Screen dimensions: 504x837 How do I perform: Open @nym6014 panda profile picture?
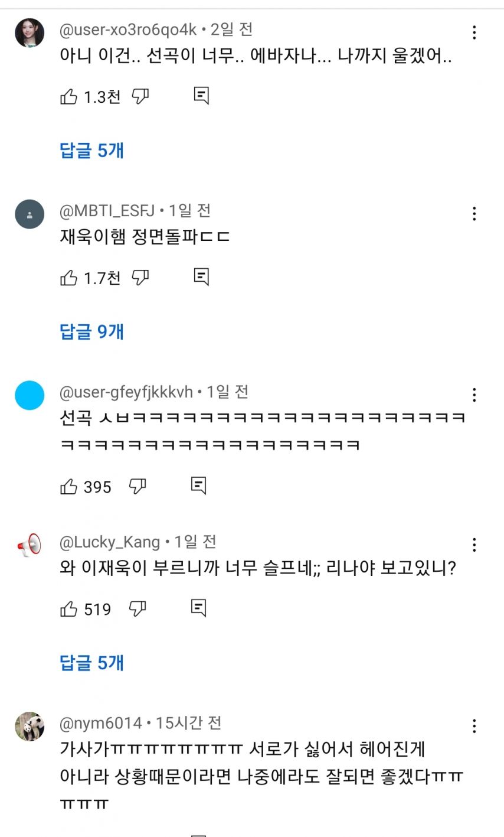coord(30,727)
